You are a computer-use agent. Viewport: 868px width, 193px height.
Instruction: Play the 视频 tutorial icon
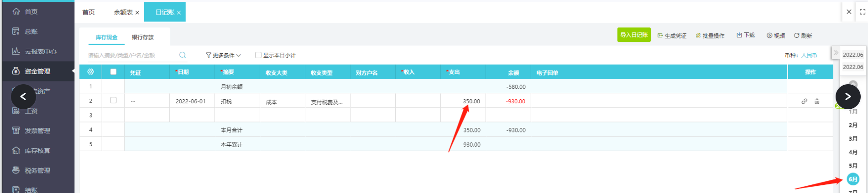pyautogui.click(x=769, y=36)
